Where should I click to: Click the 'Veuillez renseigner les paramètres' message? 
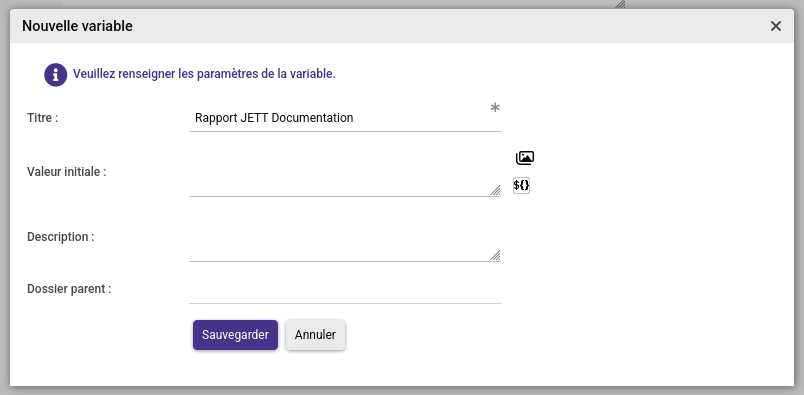(x=204, y=74)
